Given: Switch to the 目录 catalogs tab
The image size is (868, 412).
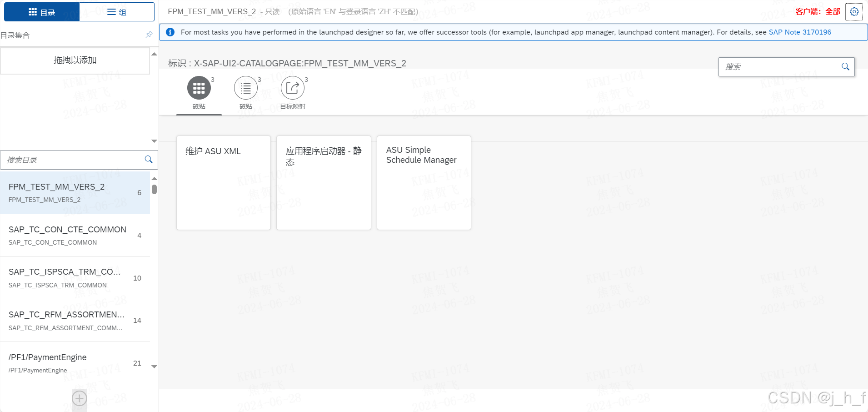Looking at the screenshot, I should (x=42, y=12).
